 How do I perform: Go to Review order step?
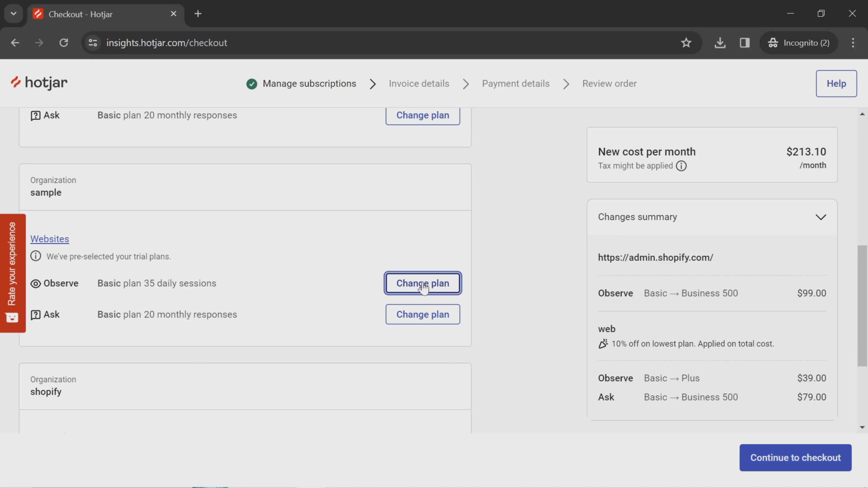(x=609, y=84)
